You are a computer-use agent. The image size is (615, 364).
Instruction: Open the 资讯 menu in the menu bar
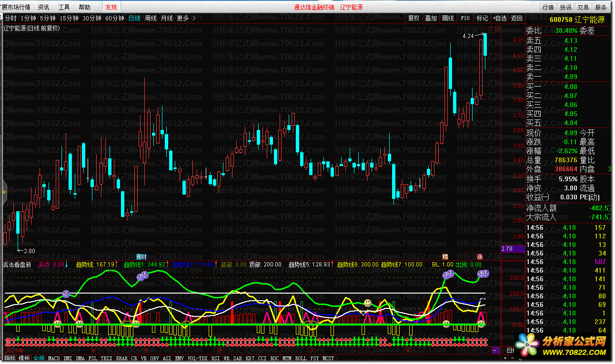coord(43,7)
